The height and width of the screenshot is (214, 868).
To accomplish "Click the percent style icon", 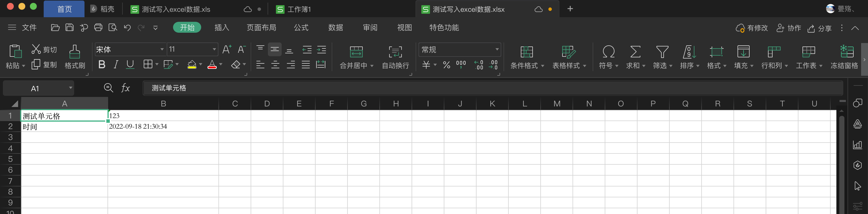I will [446, 65].
